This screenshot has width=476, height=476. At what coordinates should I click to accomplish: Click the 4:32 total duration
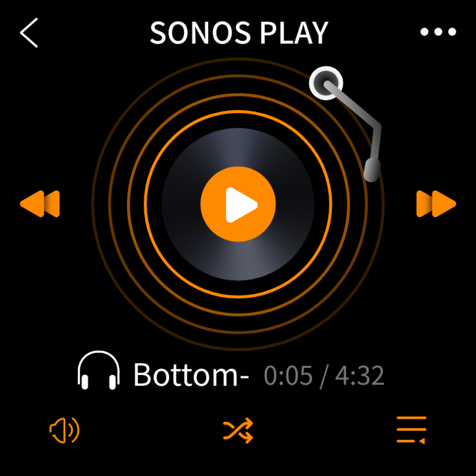coord(360,376)
